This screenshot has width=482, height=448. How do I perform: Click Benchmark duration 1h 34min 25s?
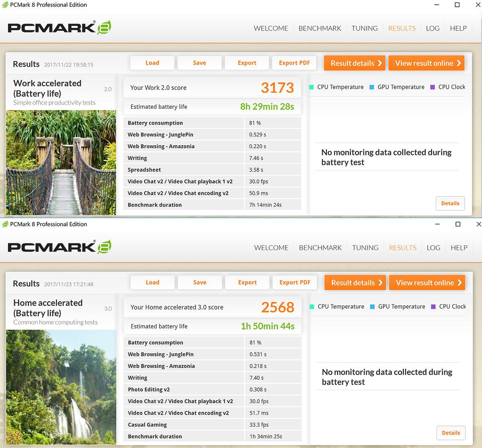[x=266, y=436]
